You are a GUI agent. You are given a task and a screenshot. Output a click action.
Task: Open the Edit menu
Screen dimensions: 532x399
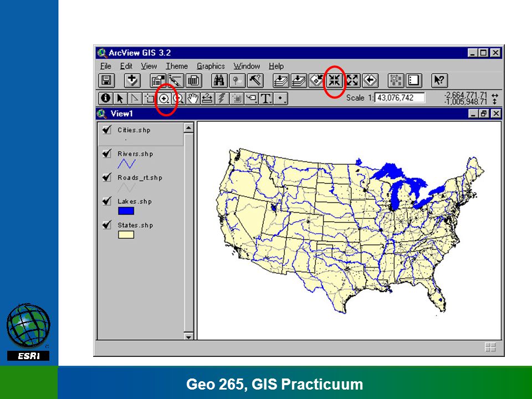click(x=126, y=66)
